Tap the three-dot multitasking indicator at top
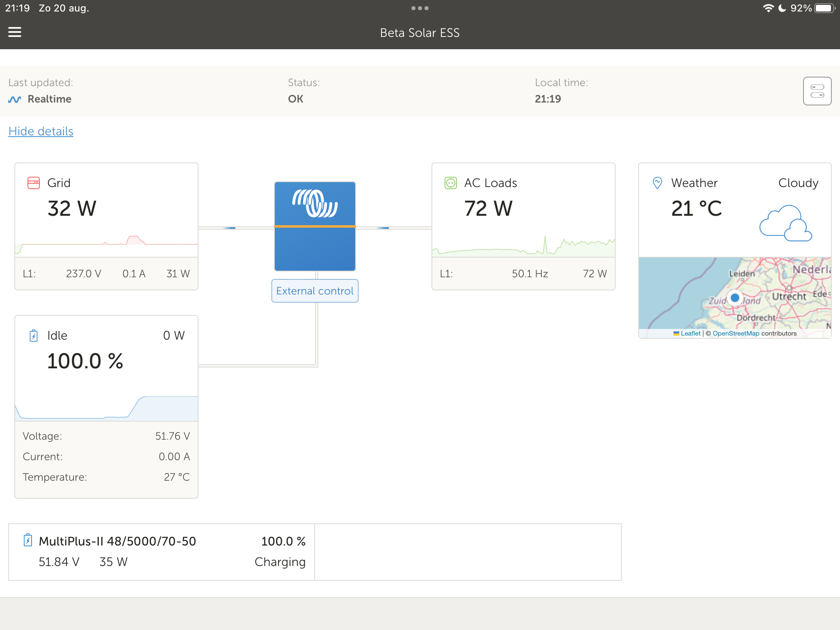This screenshot has width=840, height=630. 420,8
